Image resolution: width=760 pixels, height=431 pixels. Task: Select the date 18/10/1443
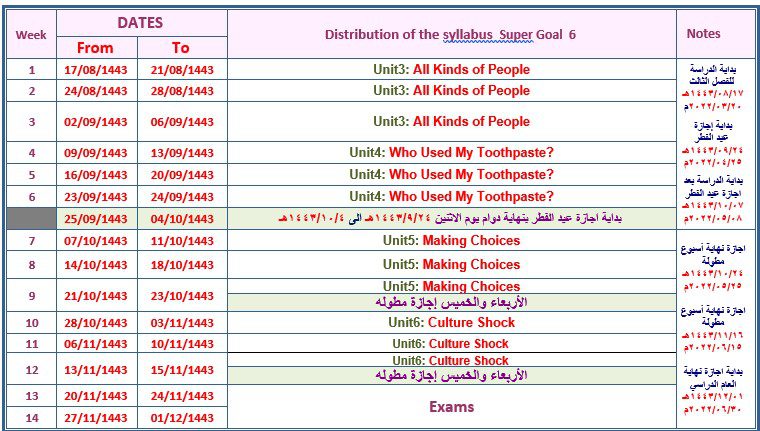[182, 265]
